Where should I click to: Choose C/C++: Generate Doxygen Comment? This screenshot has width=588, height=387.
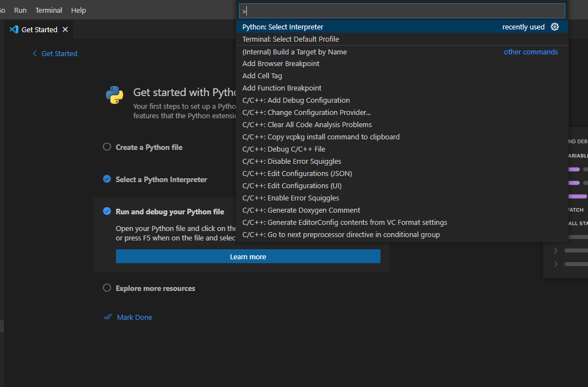point(402,210)
